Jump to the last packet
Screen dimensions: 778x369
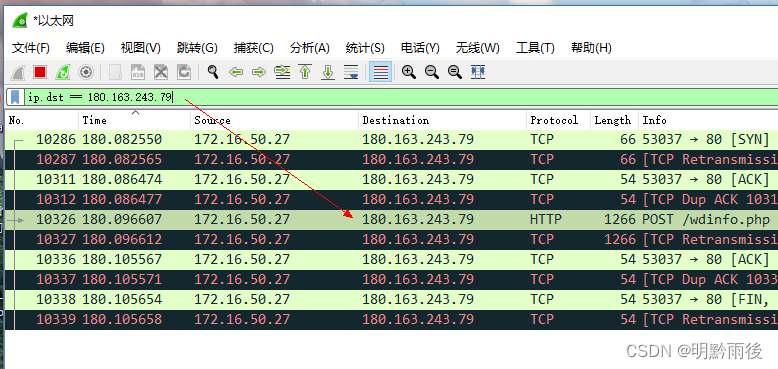[x=327, y=72]
